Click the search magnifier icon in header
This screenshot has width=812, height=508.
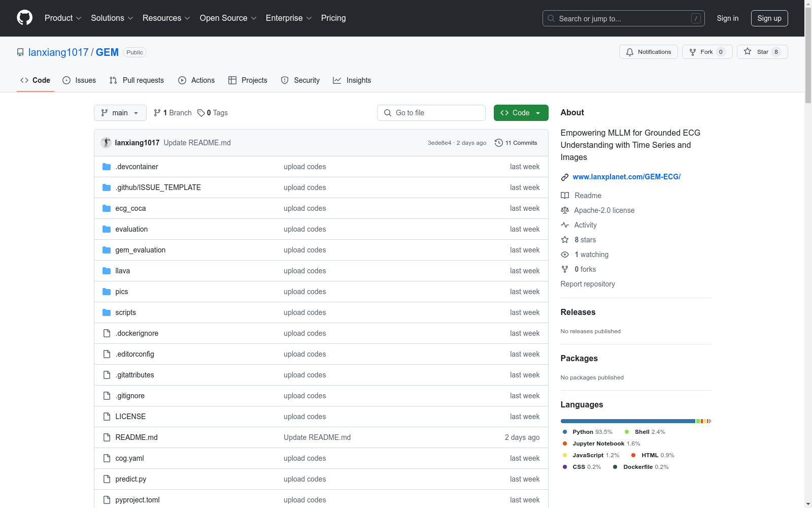click(551, 18)
